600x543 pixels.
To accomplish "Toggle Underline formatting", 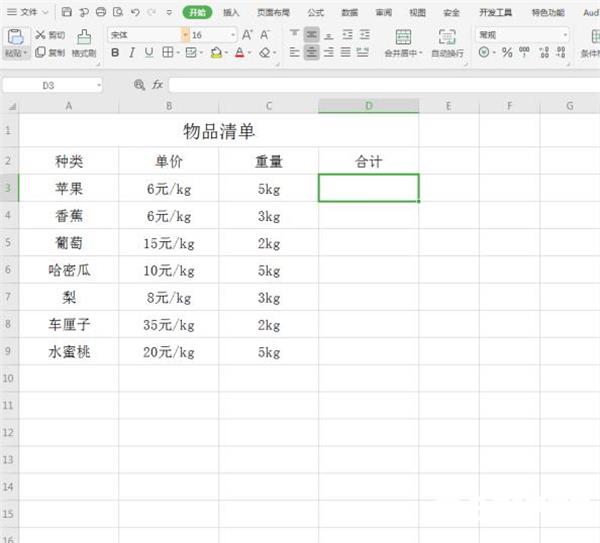I will 149,52.
